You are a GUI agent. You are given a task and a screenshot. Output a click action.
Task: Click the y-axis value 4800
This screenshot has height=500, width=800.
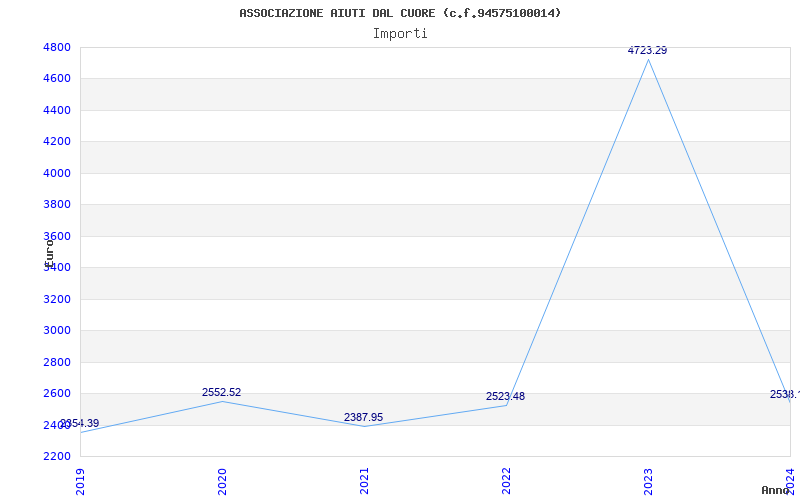pos(56,47)
